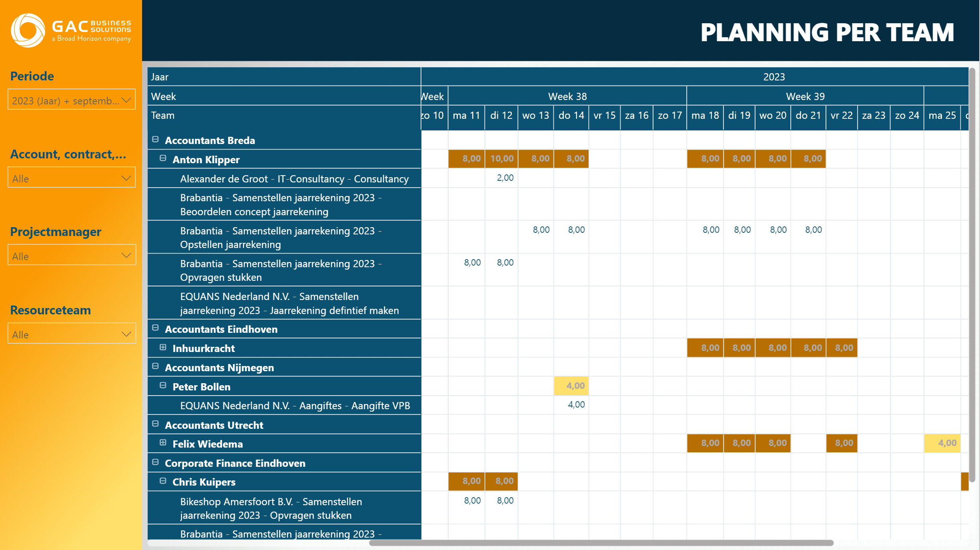Click the horizontal scrollbar of the matrix
The height and width of the screenshot is (550, 980).
pos(601,543)
